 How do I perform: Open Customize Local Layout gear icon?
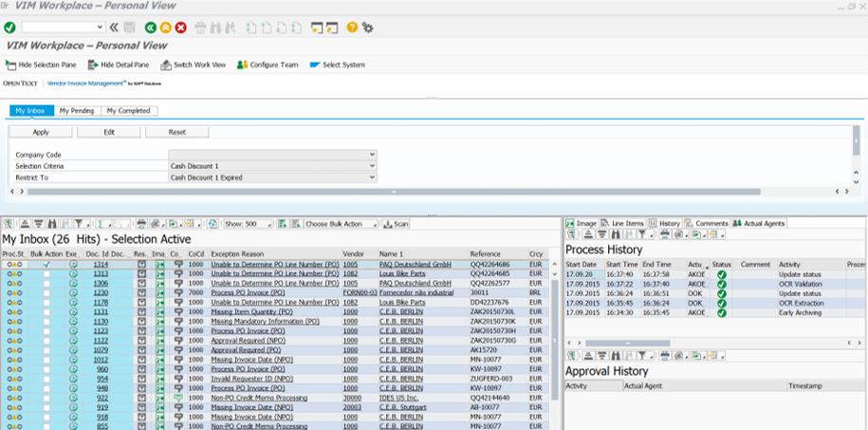(367, 28)
